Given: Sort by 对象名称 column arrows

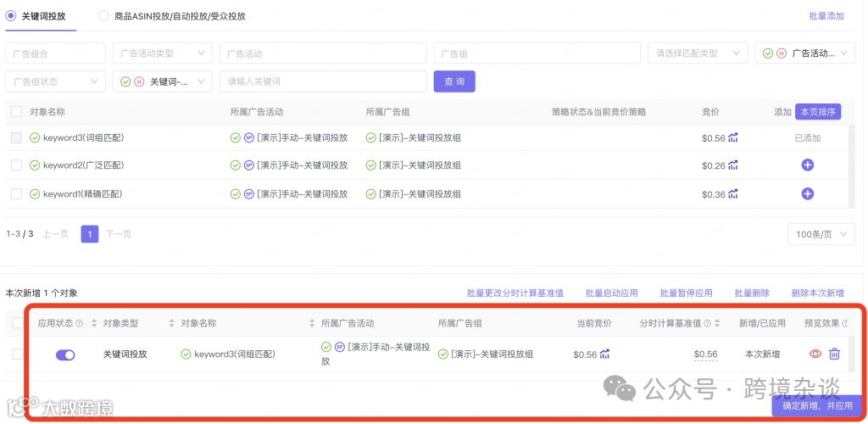Looking at the screenshot, I should click(312, 323).
